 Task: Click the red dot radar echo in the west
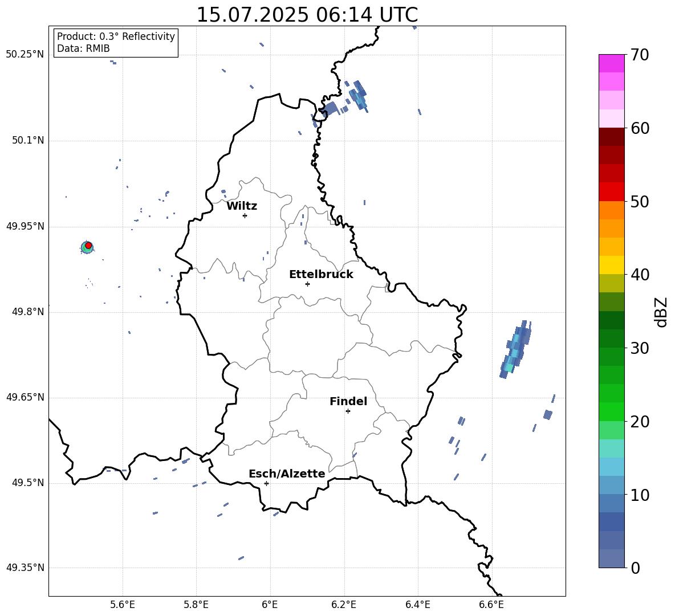[88, 246]
